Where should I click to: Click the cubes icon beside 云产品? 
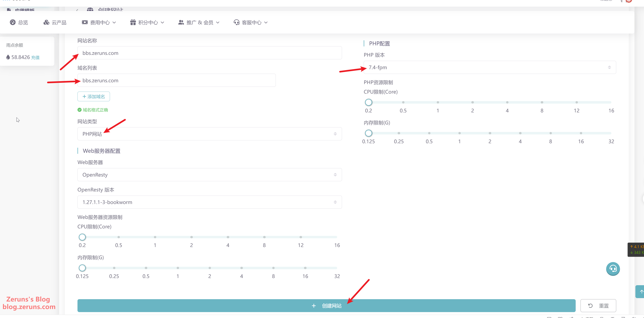(x=46, y=22)
